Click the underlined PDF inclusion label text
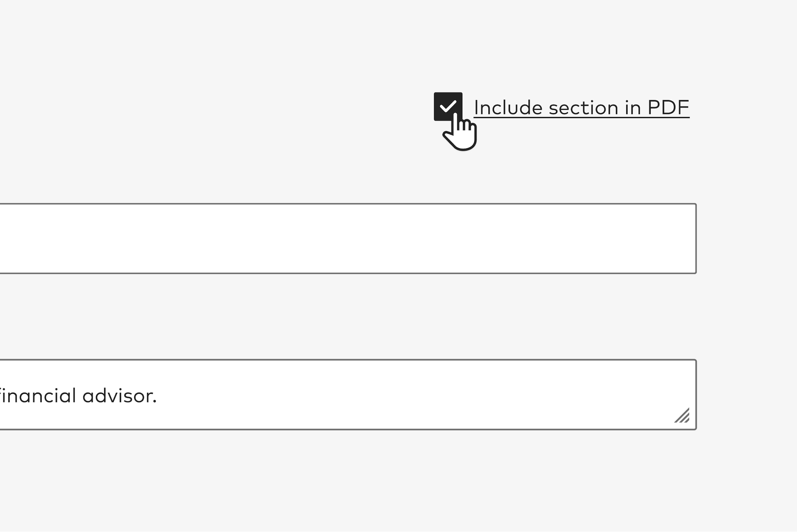This screenshot has width=797, height=532. [581, 108]
